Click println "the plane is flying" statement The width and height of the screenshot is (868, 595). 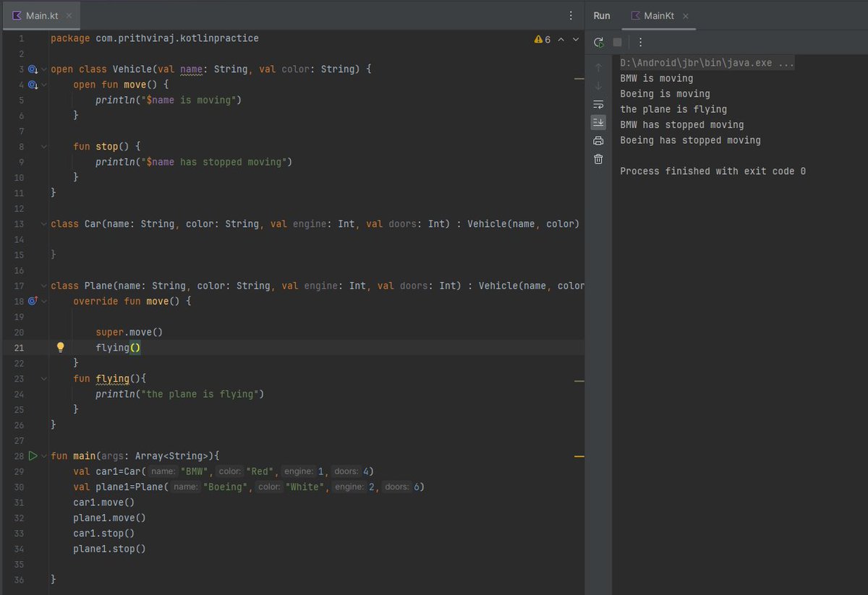click(x=180, y=394)
